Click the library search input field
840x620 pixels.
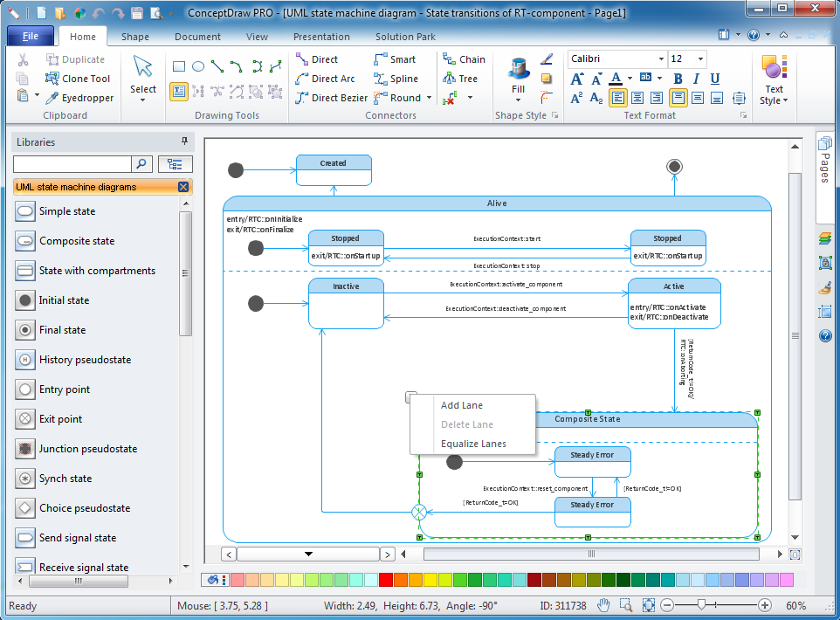(x=72, y=164)
